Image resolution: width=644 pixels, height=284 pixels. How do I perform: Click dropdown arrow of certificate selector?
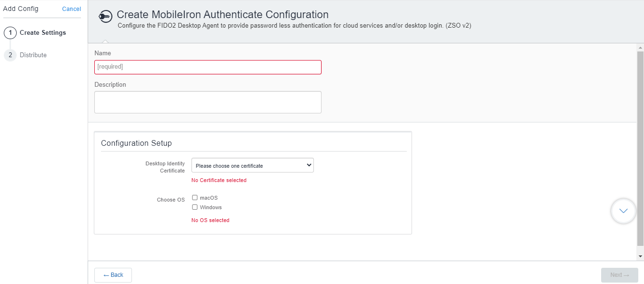[309, 165]
